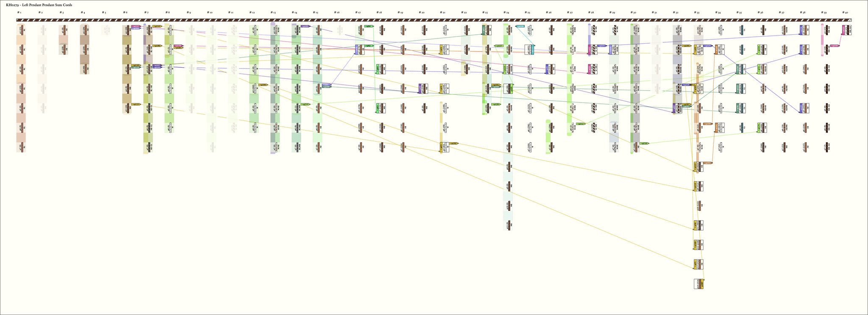Viewport: 868px width, 315px height.
Task: Select the yellow =p154 sum label
Action: coord(263,85)
